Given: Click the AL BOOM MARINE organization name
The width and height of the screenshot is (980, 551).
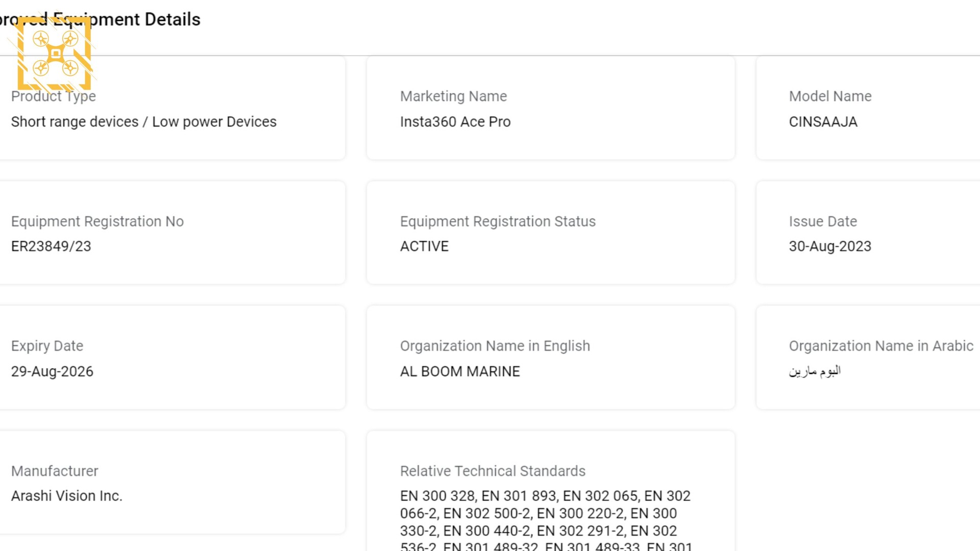Looking at the screenshot, I should pos(460,371).
